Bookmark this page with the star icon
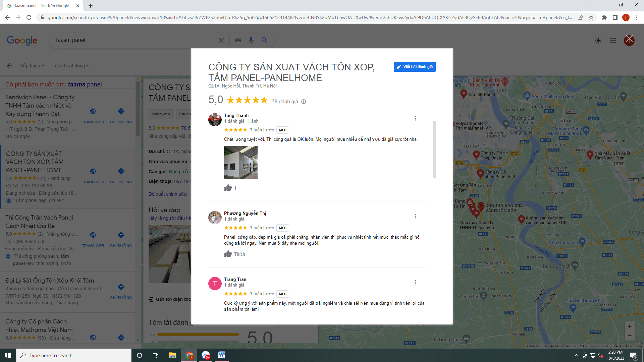The image size is (644, 362). pos(591,17)
